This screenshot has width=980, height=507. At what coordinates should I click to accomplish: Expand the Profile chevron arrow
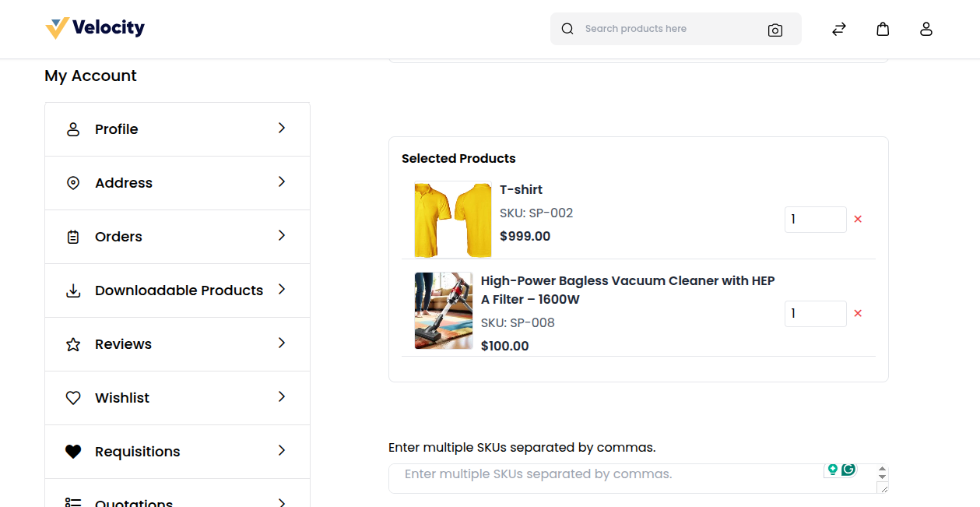(282, 128)
